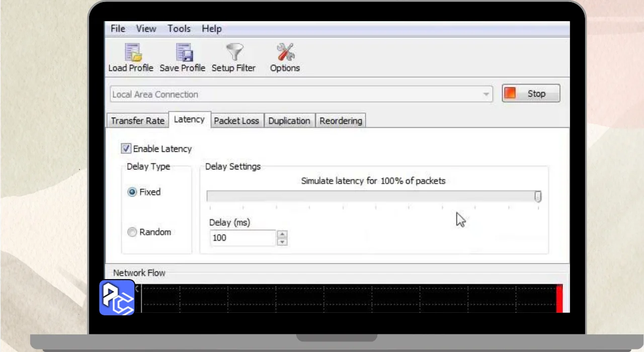Switch to the Transfer Rate tab

(138, 121)
